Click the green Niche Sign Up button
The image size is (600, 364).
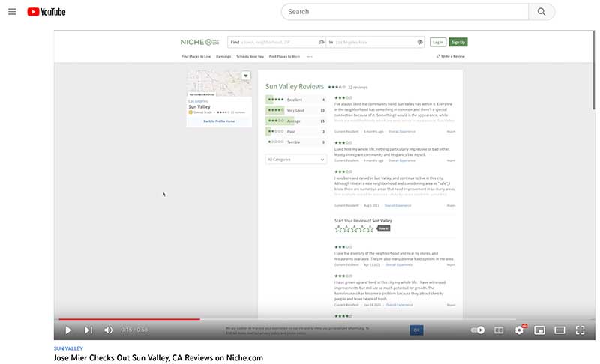(x=458, y=42)
